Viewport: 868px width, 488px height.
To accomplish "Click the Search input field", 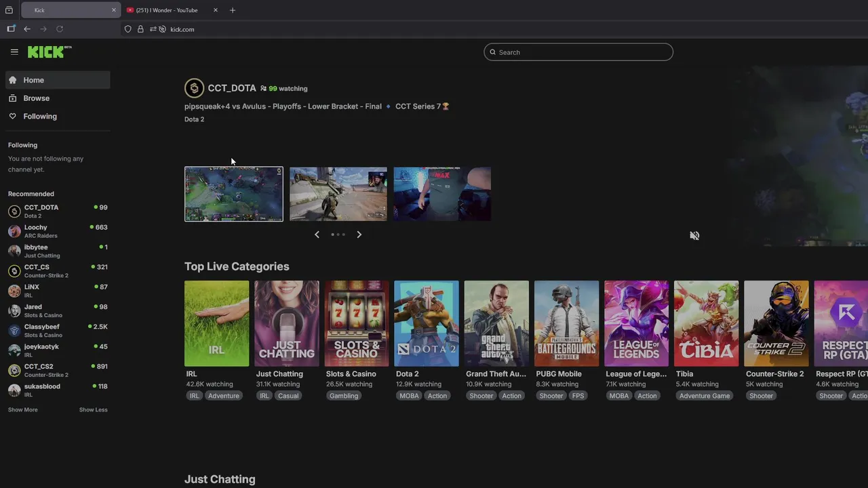I will 578,52.
